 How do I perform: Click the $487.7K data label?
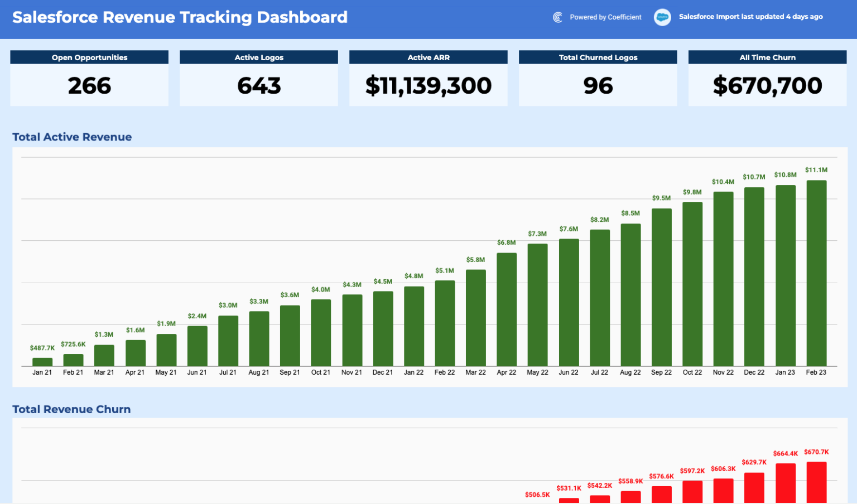[x=42, y=348]
